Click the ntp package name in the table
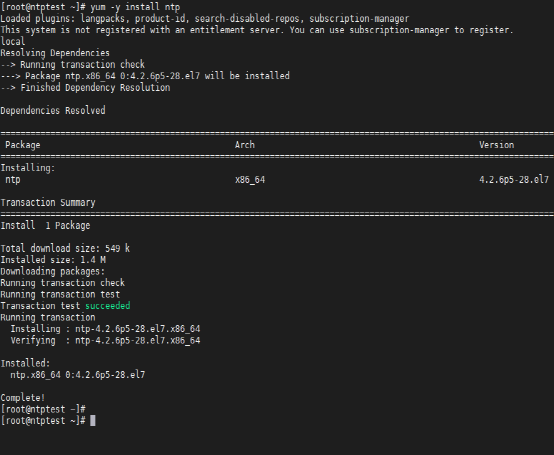The width and height of the screenshot is (554, 455). (x=13, y=179)
